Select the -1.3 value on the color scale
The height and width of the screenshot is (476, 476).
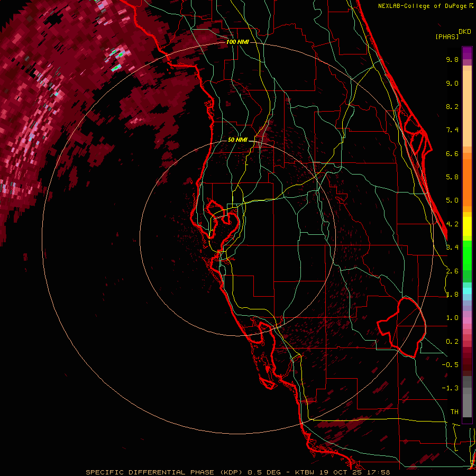coord(450,388)
